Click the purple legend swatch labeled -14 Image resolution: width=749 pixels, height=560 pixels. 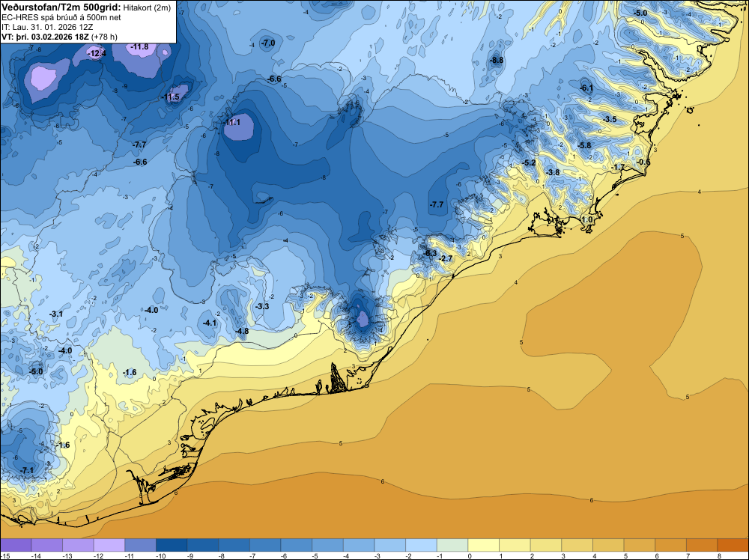[x=46, y=545]
